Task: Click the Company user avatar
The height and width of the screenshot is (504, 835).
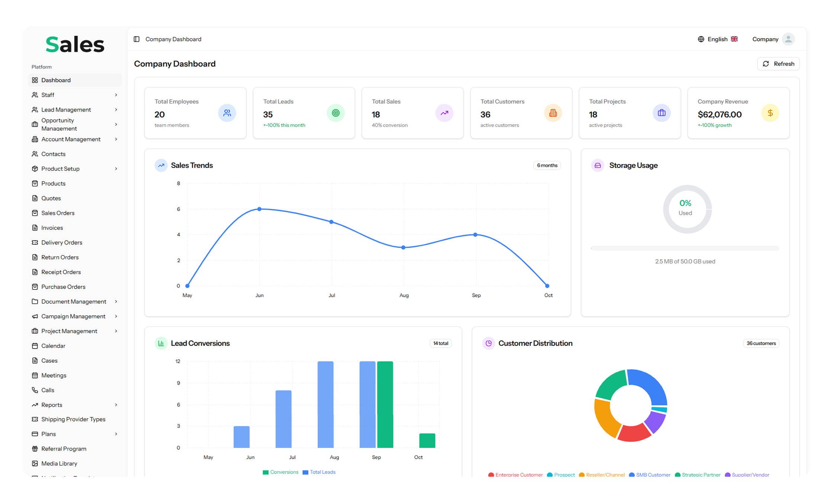Action: coord(788,39)
